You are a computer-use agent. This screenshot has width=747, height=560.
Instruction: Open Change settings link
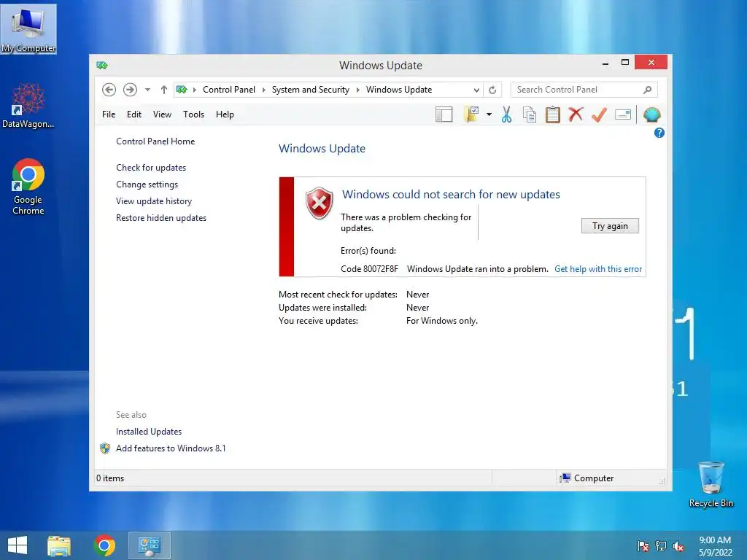147,184
